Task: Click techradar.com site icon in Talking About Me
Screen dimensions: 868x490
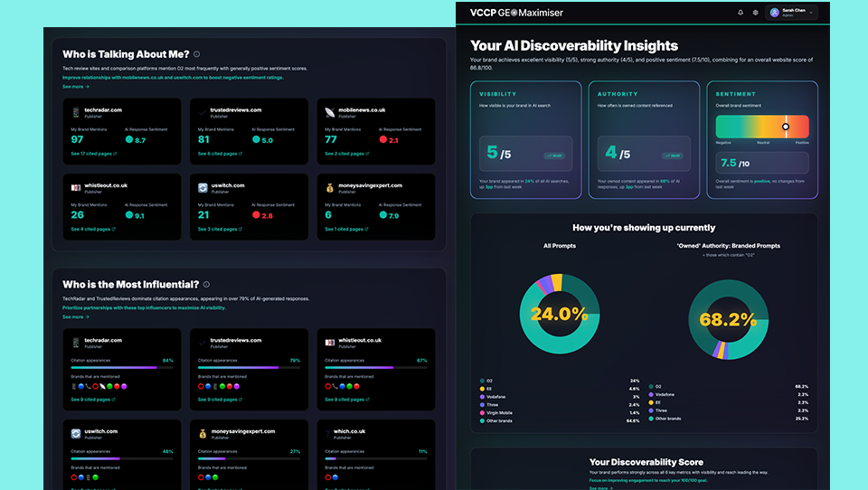Action: click(x=76, y=112)
